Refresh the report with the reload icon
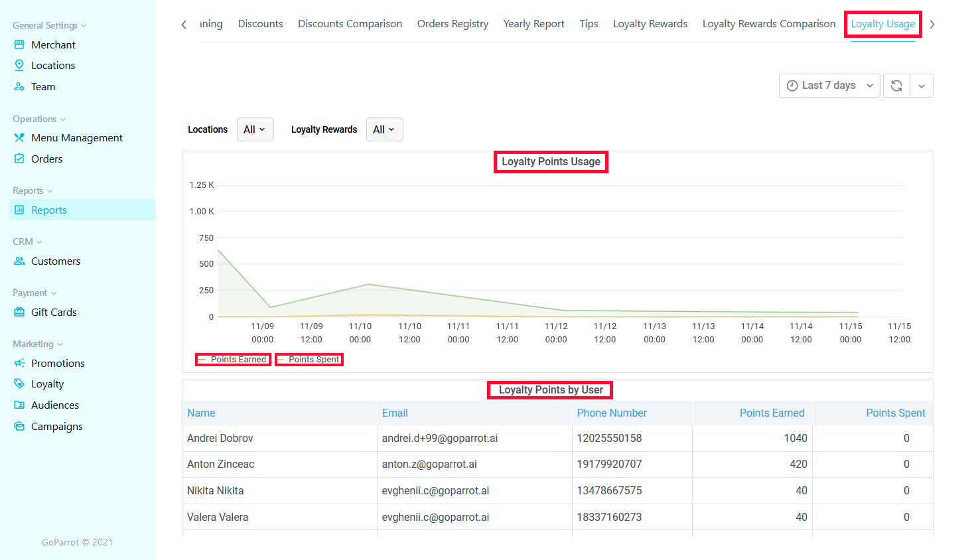The width and height of the screenshot is (978, 560). (896, 86)
